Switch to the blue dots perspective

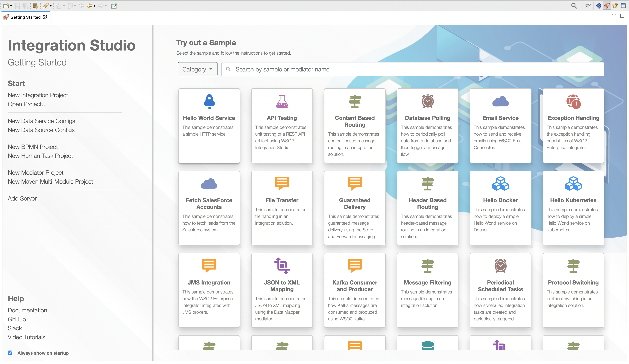click(598, 5)
